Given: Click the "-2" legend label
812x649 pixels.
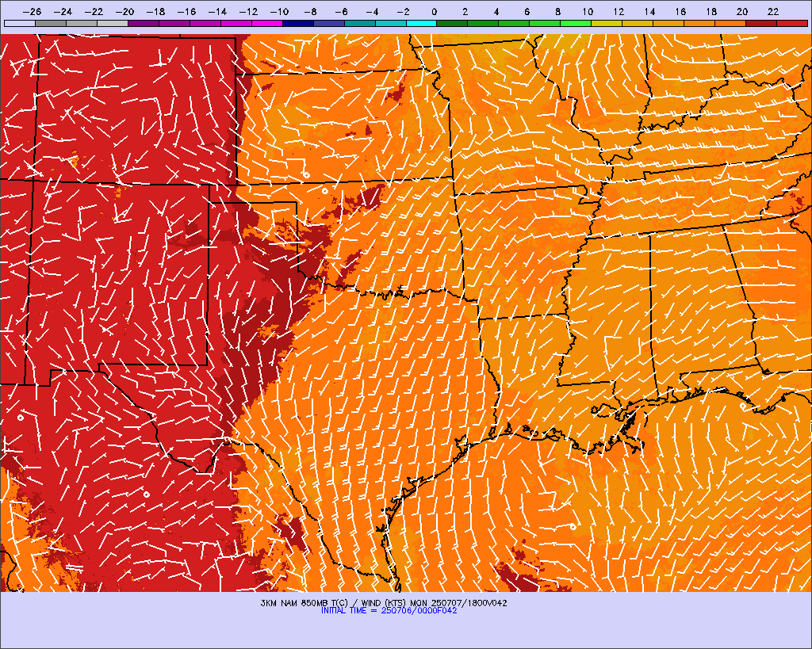Looking at the screenshot, I should [403, 11].
